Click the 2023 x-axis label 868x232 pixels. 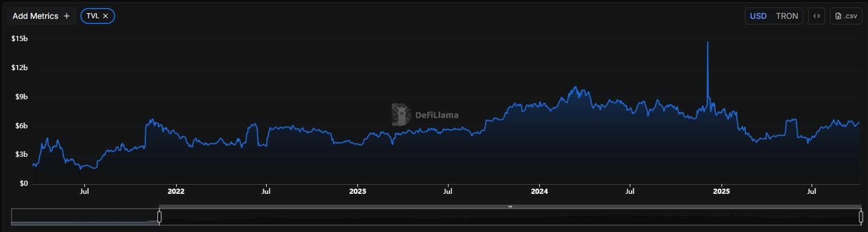357,192
